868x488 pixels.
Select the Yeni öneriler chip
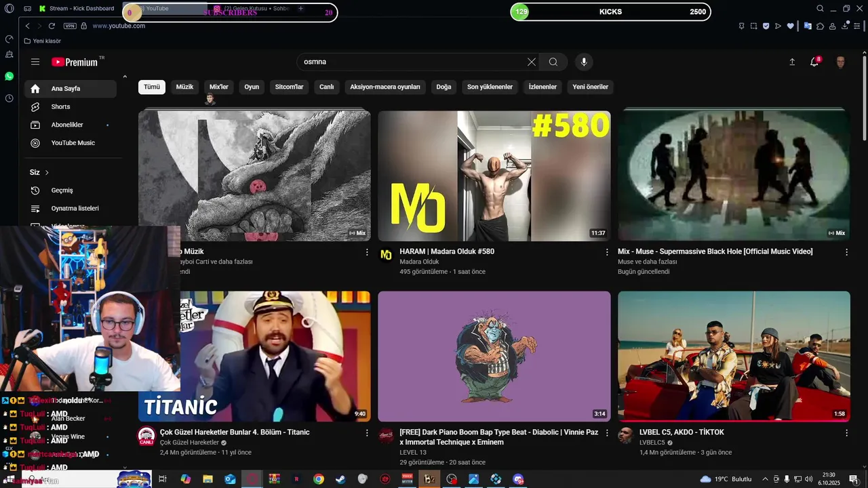click(590, 87)
